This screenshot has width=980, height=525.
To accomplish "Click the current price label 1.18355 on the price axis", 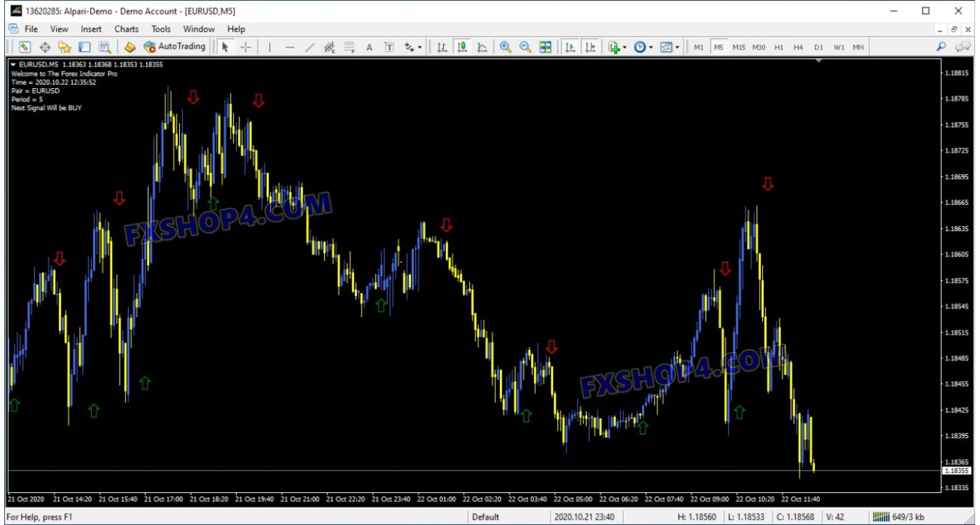I will (955, 471).
